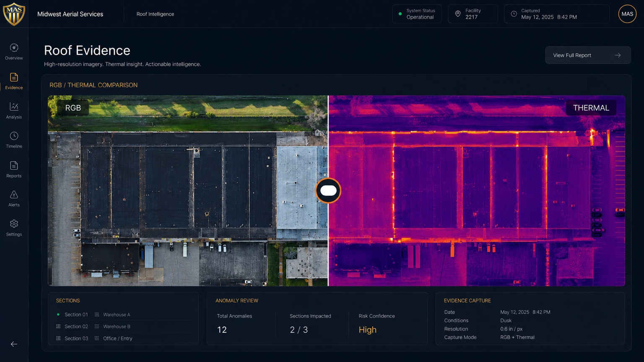Viewport: 644px width, 362px height.
Task: Select the Warehouse B label
Action: pyautogui.click(x=117, y=326)
